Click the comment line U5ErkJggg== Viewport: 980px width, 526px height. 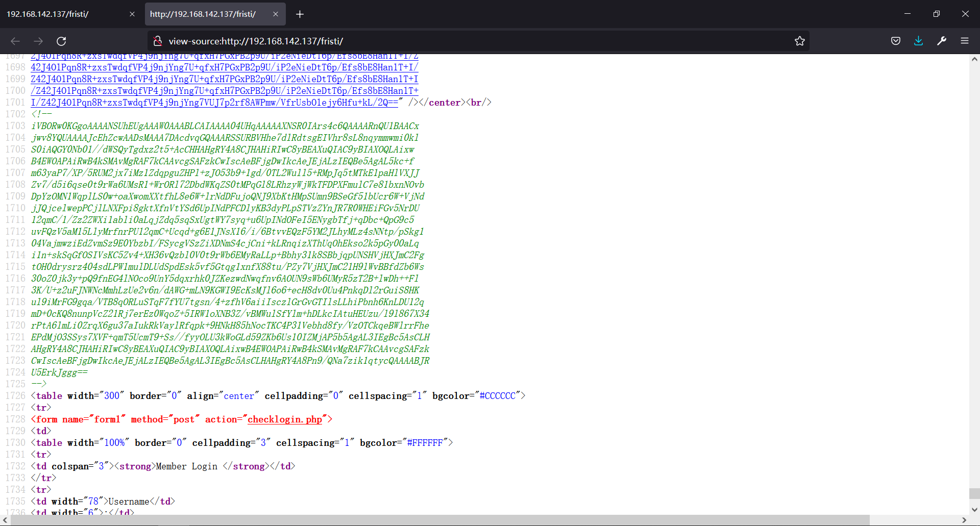(x=59, y=372)
